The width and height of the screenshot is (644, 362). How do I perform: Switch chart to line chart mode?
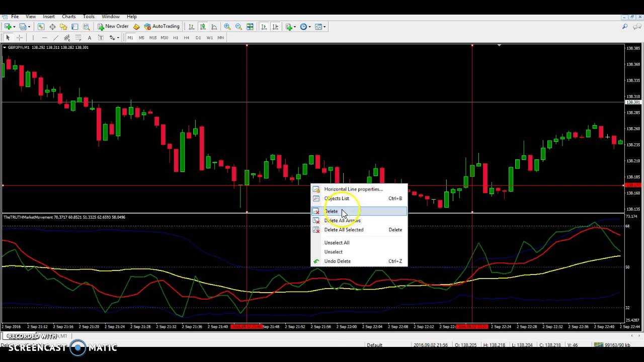tap(214, 27)
